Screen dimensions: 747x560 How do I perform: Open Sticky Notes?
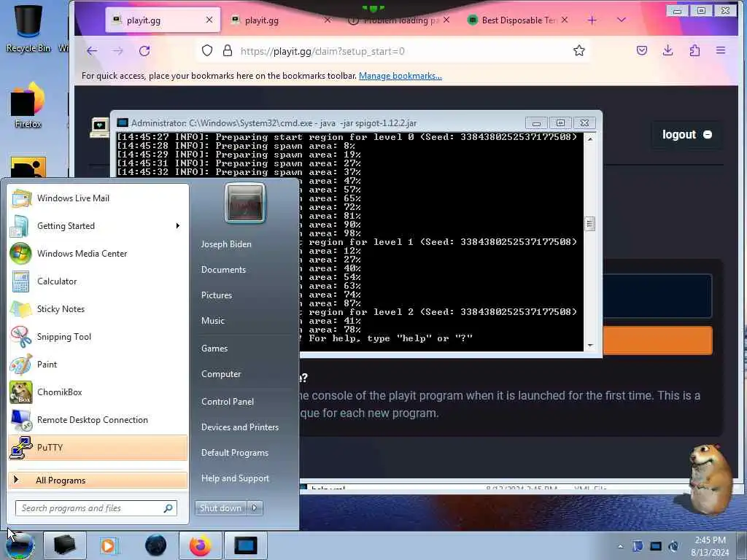(x=98, y=308)
